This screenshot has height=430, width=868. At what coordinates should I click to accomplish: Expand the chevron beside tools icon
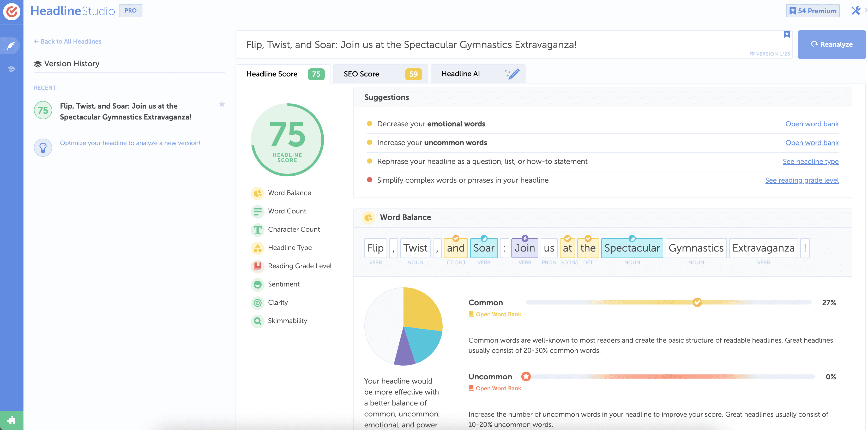tap(866, 10)
